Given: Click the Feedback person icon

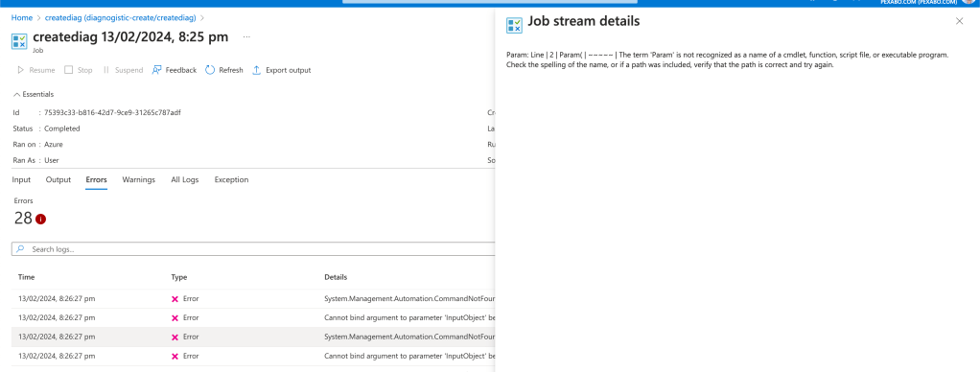Looking at the screenshot, I should click(157, 70).
